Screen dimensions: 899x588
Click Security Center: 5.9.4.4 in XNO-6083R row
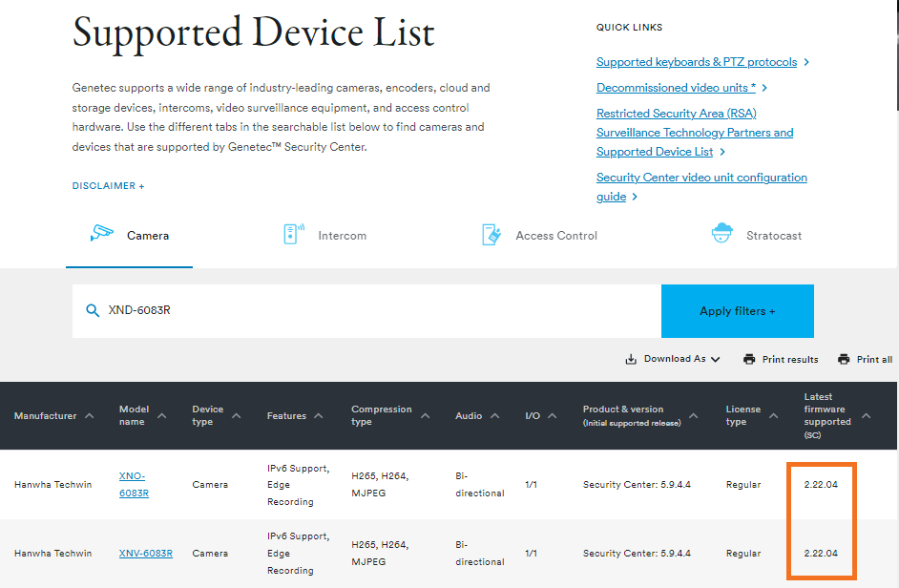(x=637, y=484)
